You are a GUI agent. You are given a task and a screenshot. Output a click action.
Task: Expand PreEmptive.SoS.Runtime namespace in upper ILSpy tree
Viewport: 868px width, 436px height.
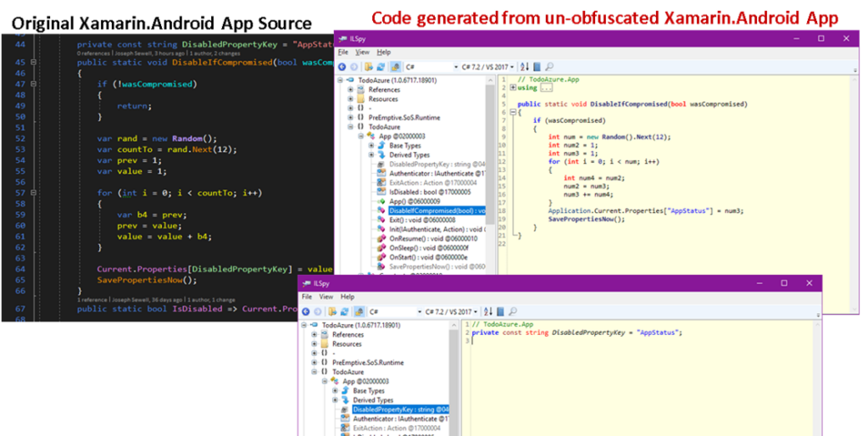[350, 117]
